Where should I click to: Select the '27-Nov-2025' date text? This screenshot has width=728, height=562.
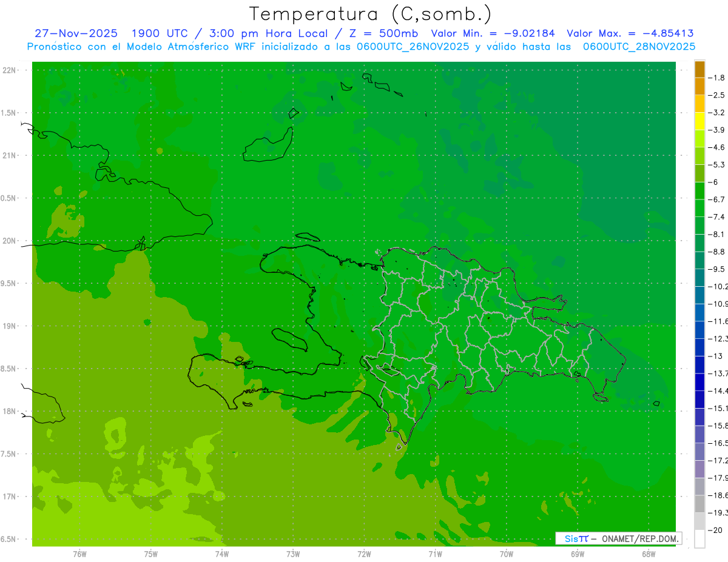pyautogui.click(x=76, y=33)
